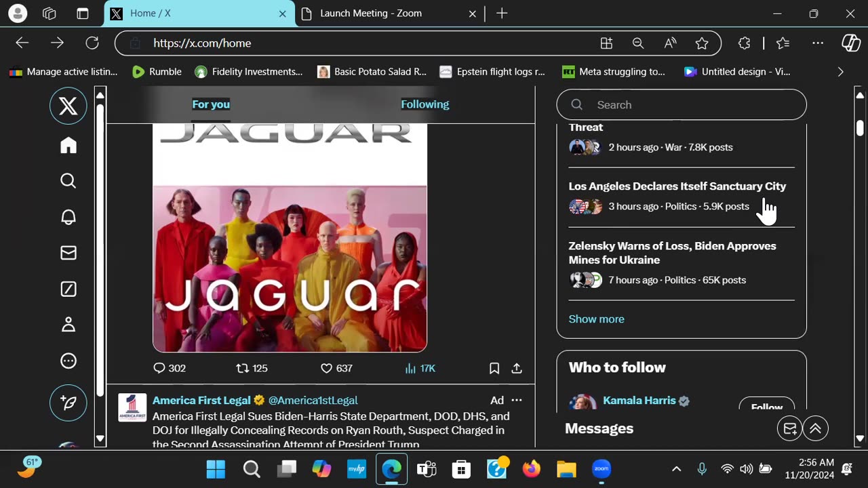Click the X Search field
Screen dimensions: 868x488
[682, 105]
